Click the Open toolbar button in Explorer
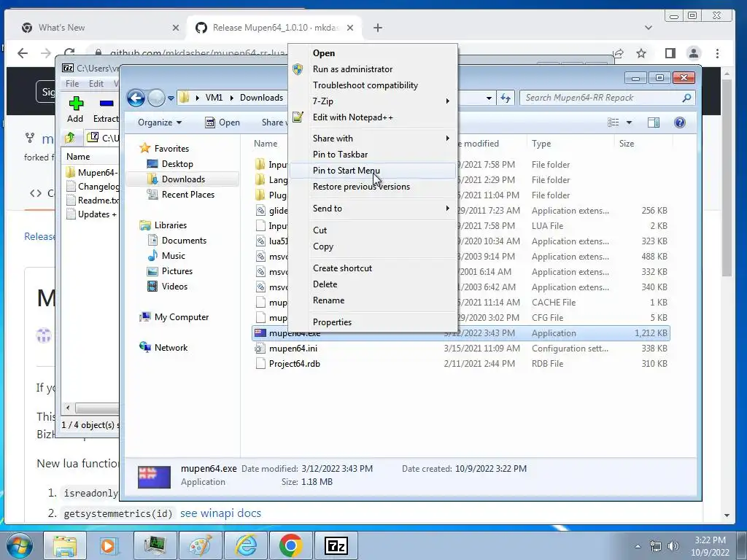 222,122
